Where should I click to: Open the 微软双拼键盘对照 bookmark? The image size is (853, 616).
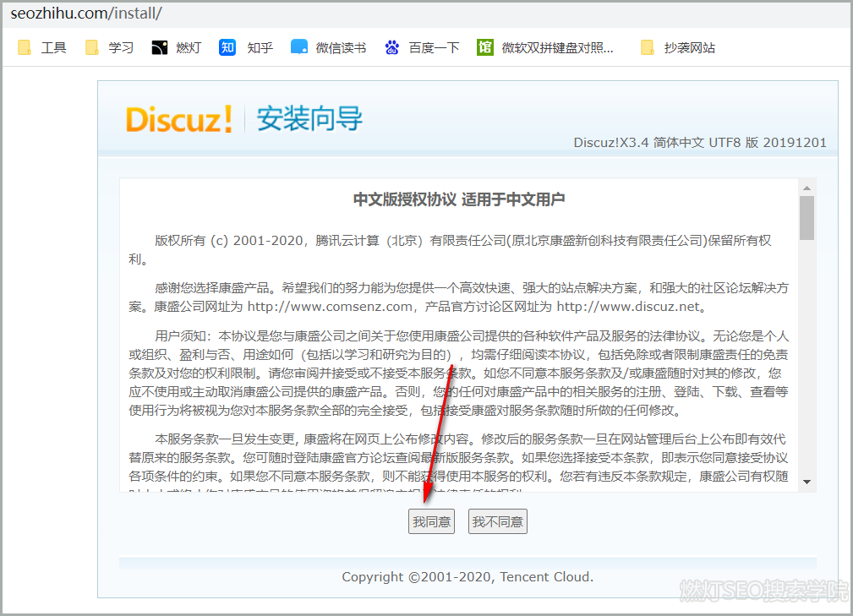[x=545, y=48]
